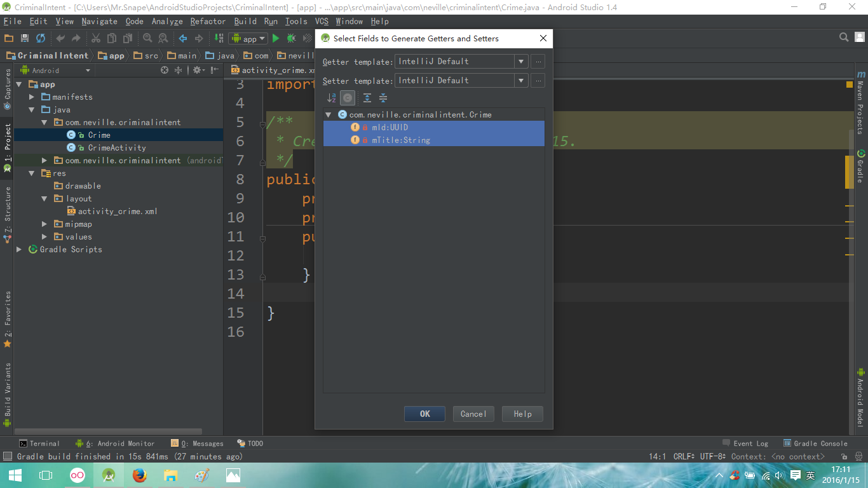Click the Forward navigation arrow

pos(199,39)
